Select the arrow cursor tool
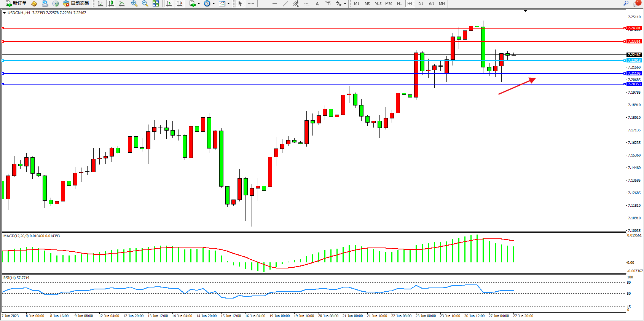Viewport: 644px width, 321px height. click(x=240, y=3)
